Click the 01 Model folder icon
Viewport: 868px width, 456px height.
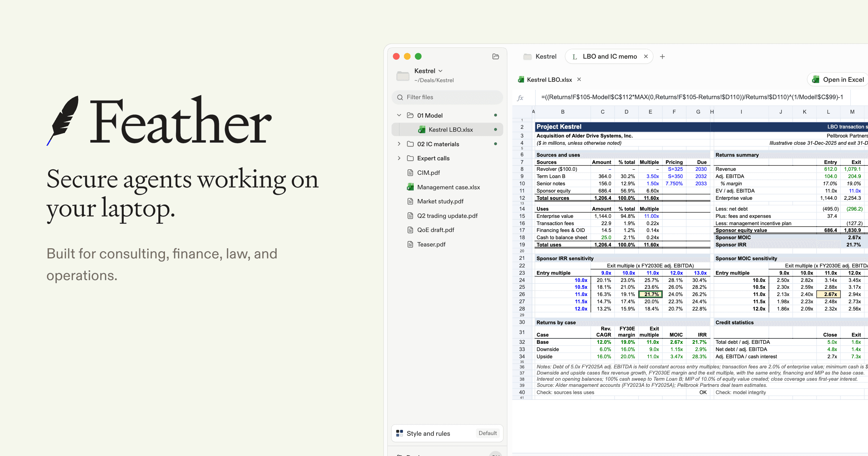point(410,115)
